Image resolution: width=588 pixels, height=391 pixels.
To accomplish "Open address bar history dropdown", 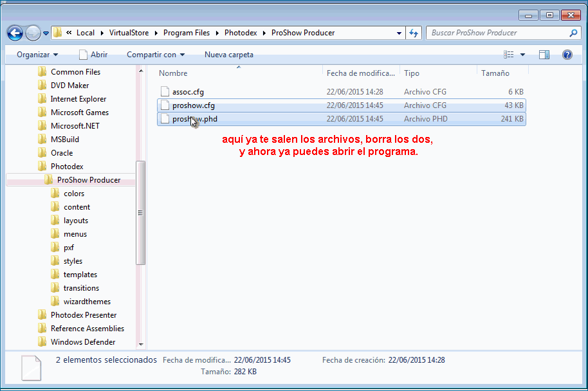I will [x=399, y=33].
